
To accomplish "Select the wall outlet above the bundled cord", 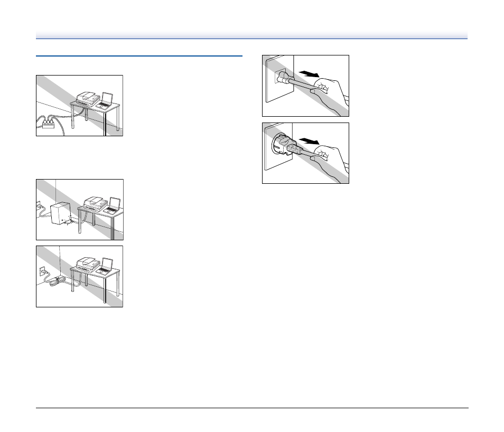I will point(42,271).
